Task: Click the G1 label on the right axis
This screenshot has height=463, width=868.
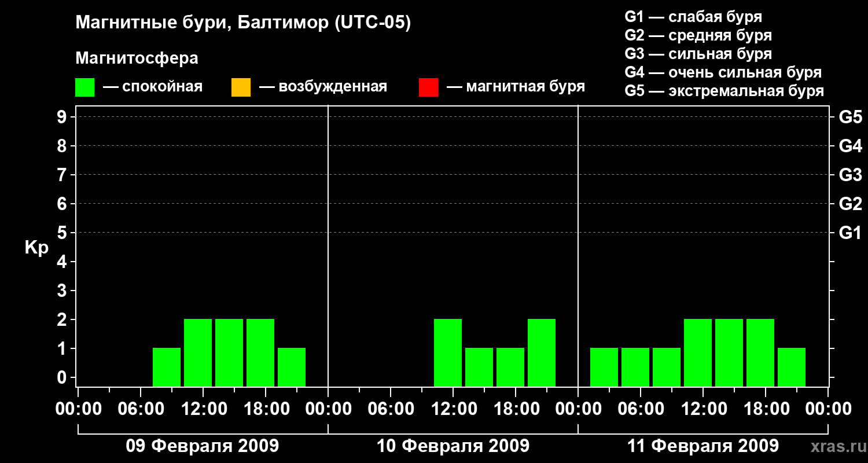Action: [x=851, y=233]
